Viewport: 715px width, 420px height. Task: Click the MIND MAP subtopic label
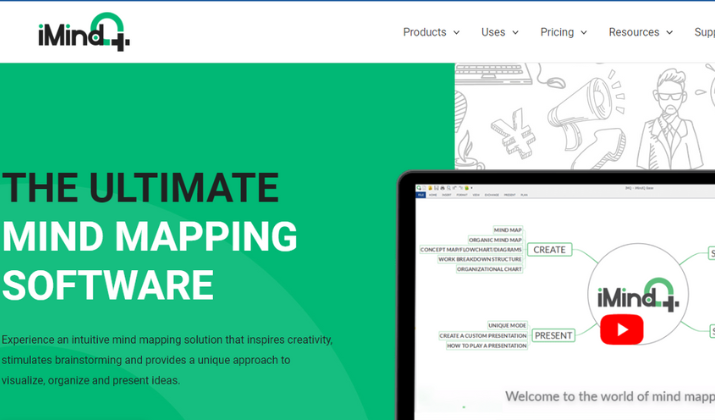508,230
